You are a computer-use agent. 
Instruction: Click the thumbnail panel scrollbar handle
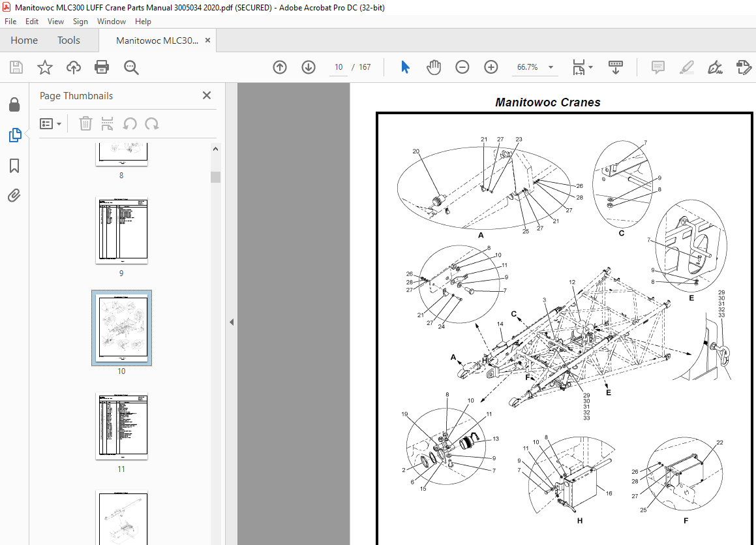click(x=215, y=177)
